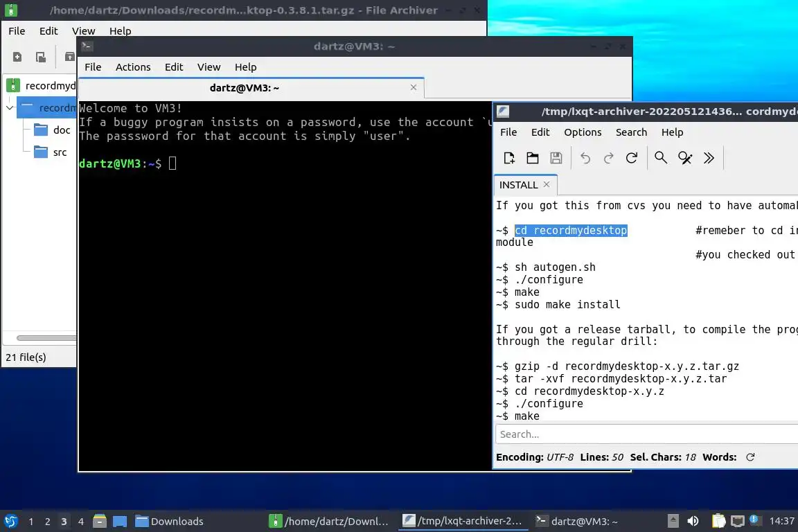Click the archiver horizontal scrollbar
This screenshot has height=532, width=798.
[46, 338]
